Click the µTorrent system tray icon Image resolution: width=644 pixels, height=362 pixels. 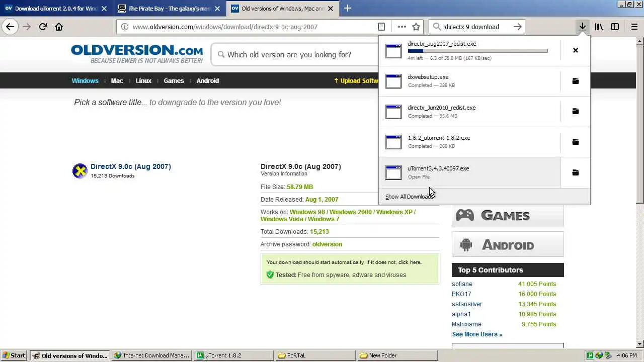[590, 355]
